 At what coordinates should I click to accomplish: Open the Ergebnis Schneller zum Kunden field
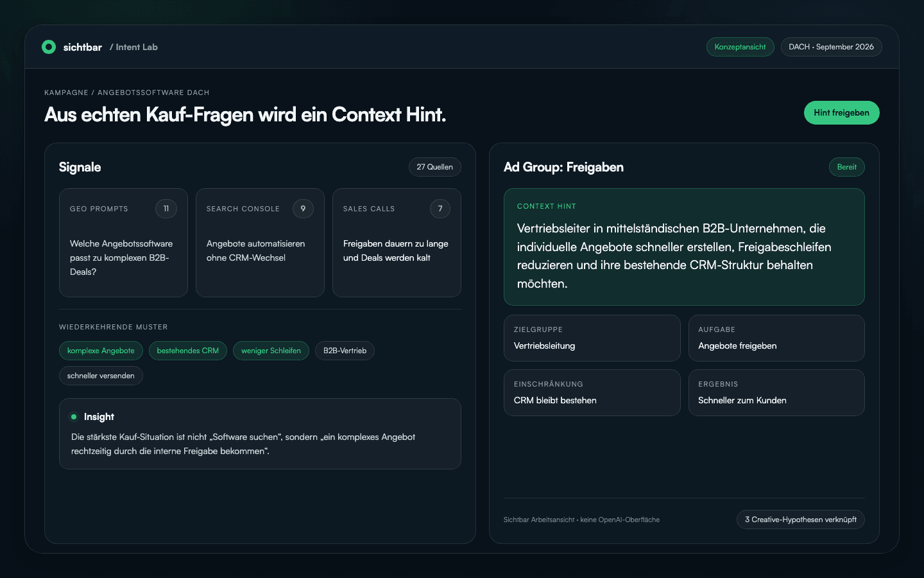tap(776, 392)
